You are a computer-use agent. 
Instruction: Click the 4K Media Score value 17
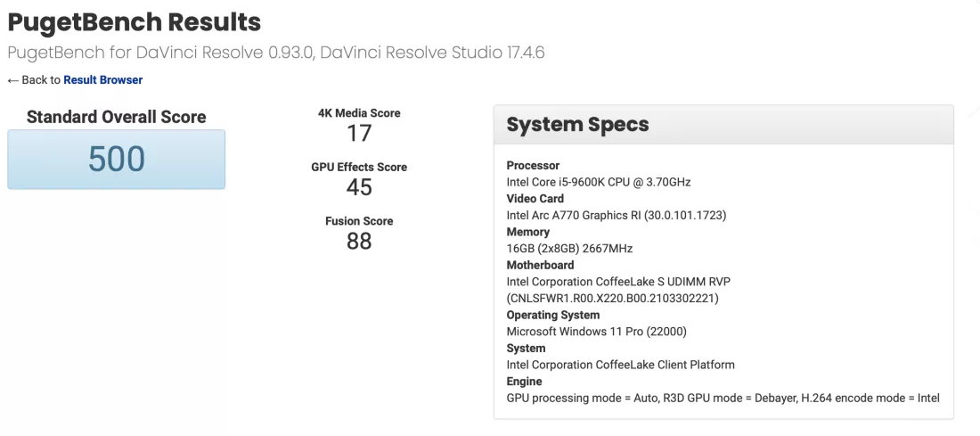(x=359, y=134)
